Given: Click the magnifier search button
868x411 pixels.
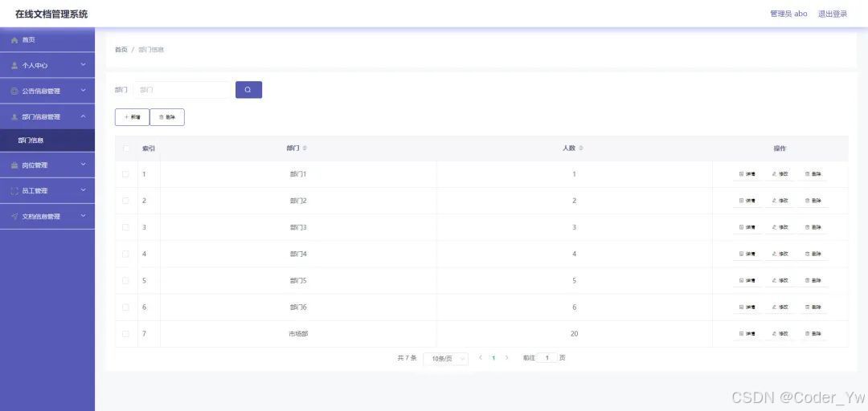Looking at the screenshot, I should coord(248,90).
